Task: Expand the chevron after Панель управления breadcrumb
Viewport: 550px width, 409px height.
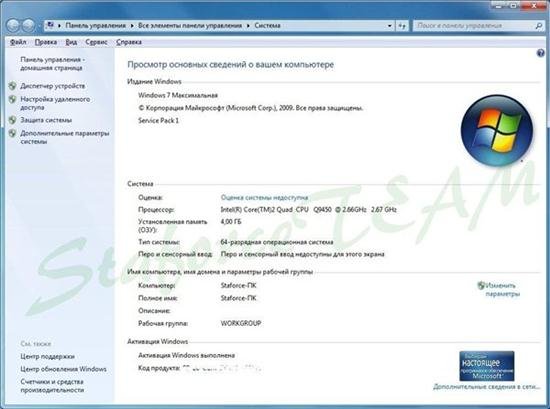Action: 132,26
